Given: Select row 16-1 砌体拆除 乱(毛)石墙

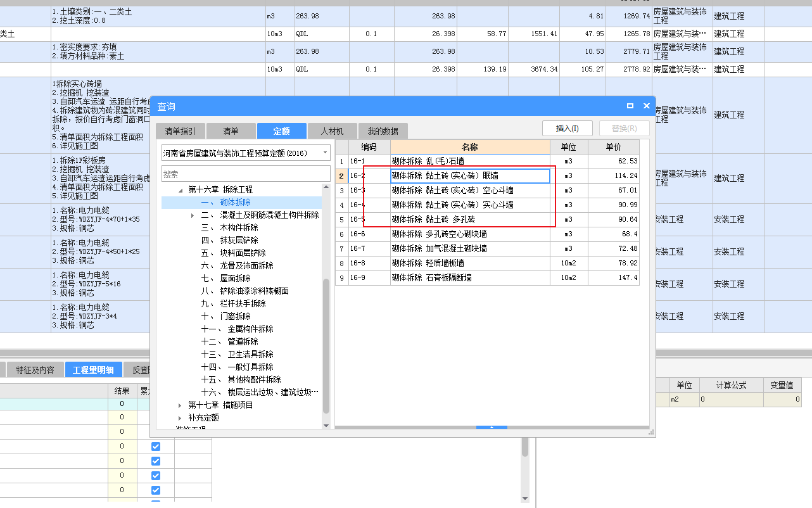Looking at the screenshot, I should point(487,161).
